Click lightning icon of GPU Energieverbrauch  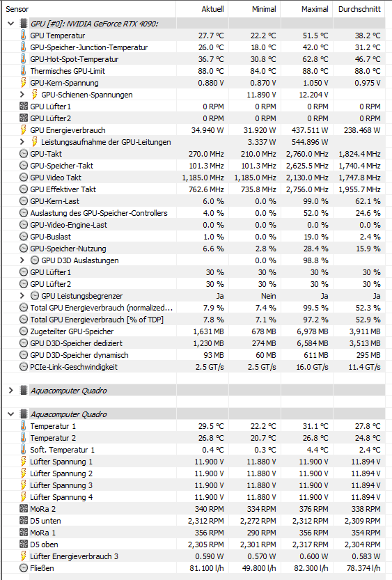coord(23,130)
